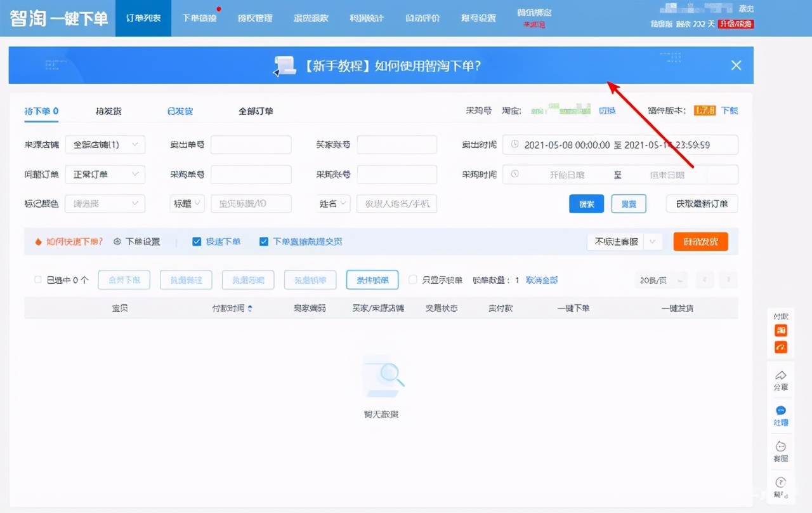Dismiss the 新手教程 banner with the X

coord(735,65)
